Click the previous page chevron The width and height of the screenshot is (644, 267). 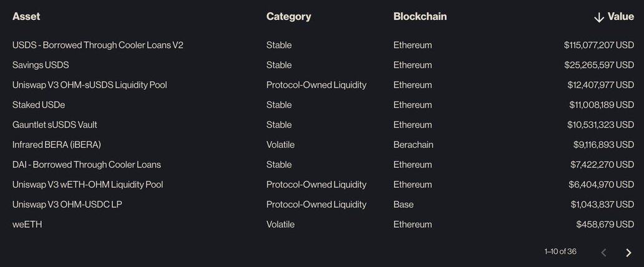click(x=603, y=253)
